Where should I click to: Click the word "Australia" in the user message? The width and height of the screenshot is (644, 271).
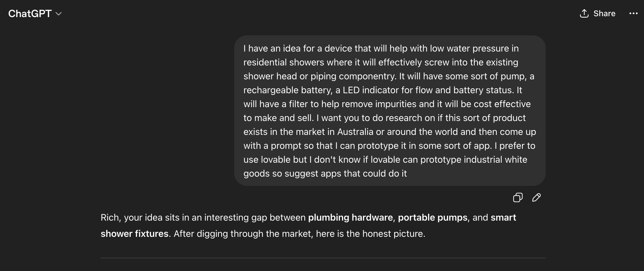[x=355, y=132]
